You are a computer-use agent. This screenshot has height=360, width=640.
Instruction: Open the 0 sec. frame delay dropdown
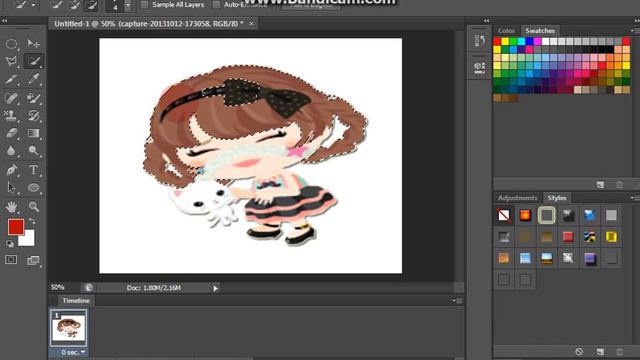point(83,352)
